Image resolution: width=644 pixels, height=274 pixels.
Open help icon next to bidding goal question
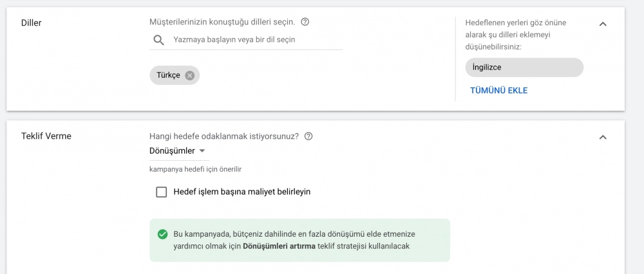tap(308, 136)
